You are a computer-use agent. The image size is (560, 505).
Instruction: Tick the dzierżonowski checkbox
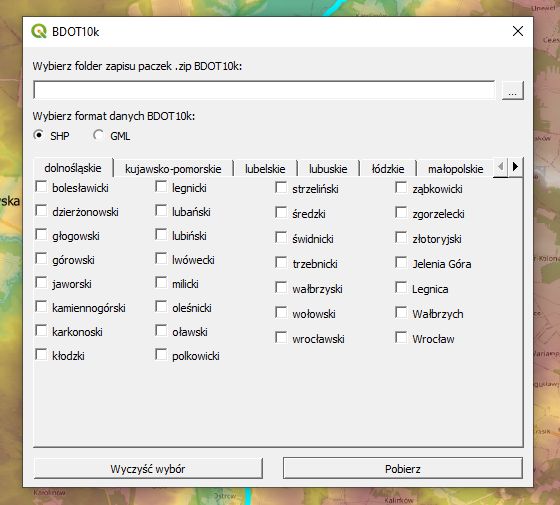41,210
